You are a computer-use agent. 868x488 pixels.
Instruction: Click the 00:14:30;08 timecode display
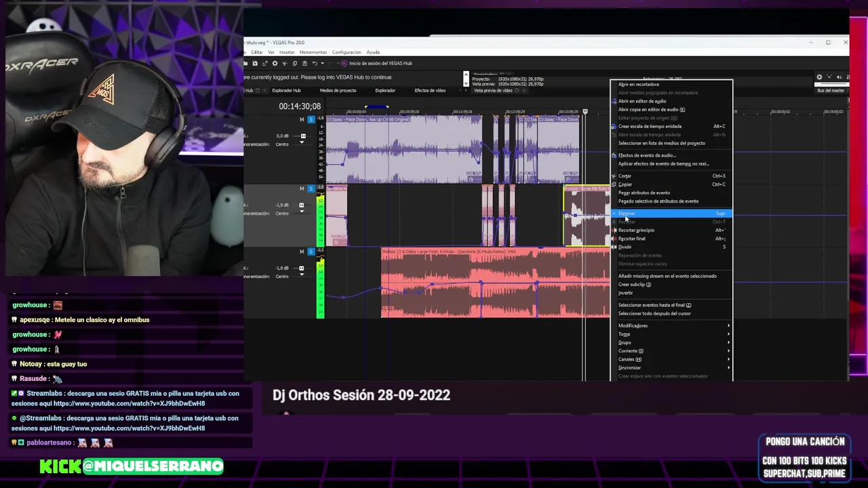300,106
